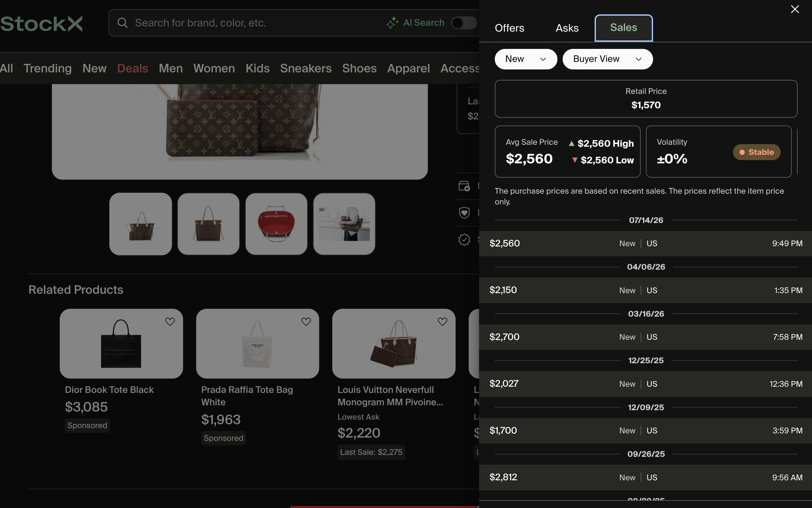Open Louis Vuitton Neverfull Monogram MM Pivoine

[x=390, y=396]
